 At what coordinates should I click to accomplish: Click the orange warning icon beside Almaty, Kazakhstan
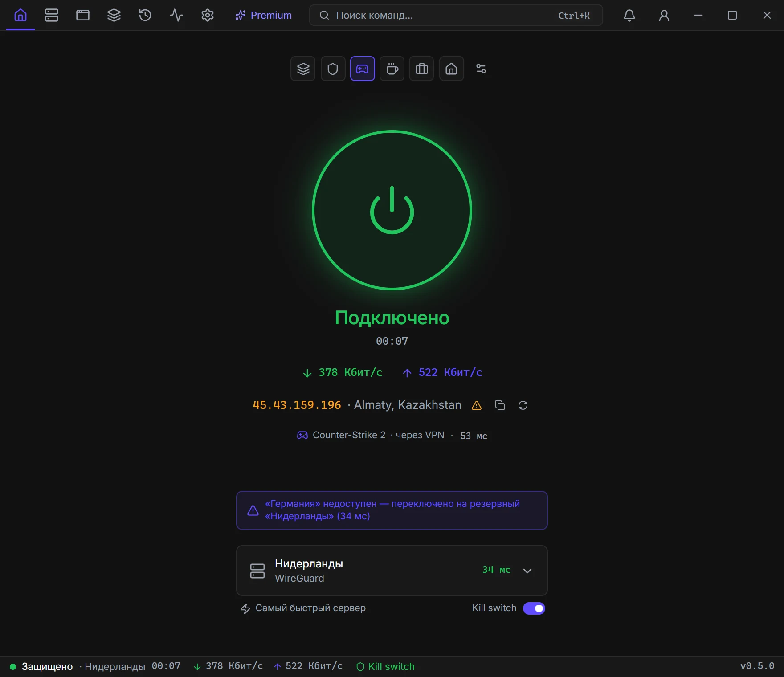point(477,405)
